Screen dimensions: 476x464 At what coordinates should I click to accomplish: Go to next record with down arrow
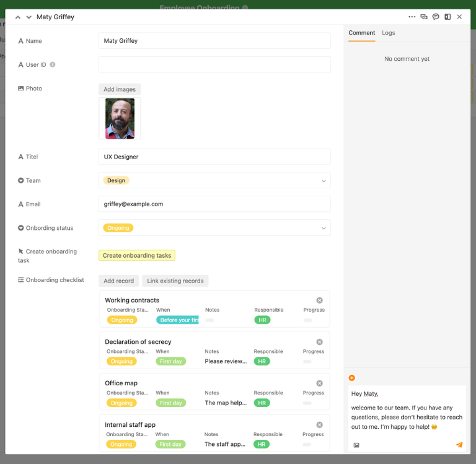[29, 17]
